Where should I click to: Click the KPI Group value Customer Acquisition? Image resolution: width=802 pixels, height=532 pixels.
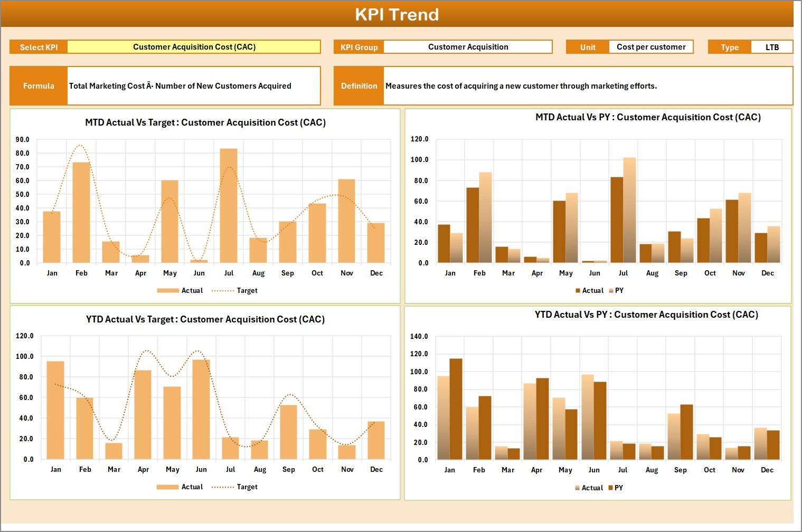click(467, 47)
